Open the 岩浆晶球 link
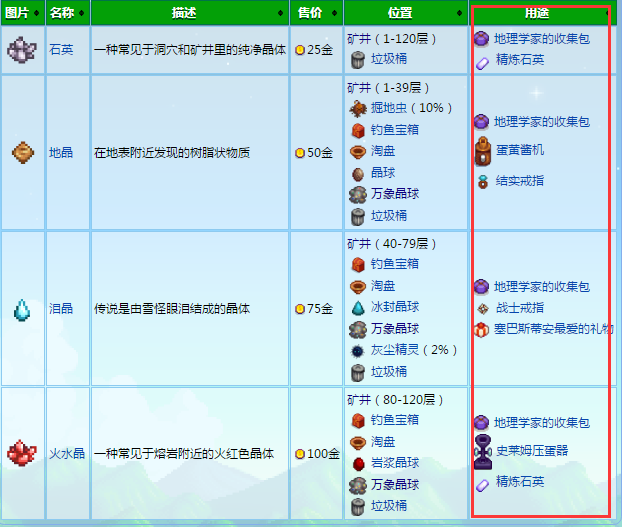Viewport: 622px width, 527px height. [x=395, y=463]
